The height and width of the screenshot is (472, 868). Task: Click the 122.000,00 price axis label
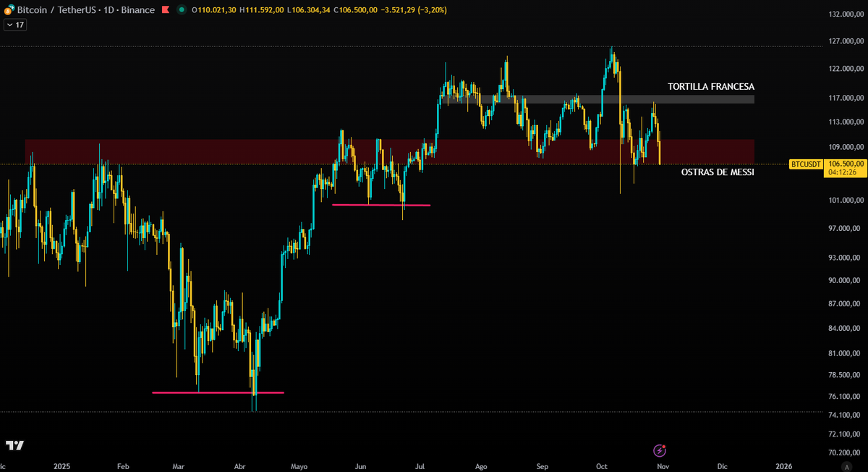[845, 69]
